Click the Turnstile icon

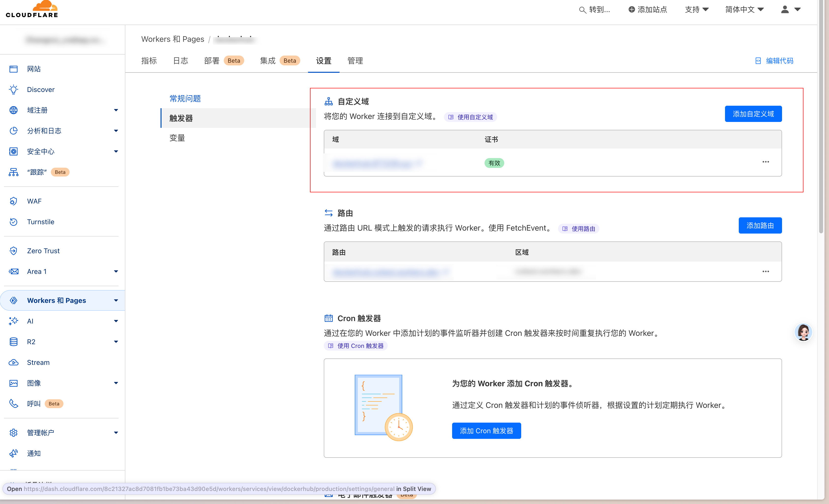[14, 222]
